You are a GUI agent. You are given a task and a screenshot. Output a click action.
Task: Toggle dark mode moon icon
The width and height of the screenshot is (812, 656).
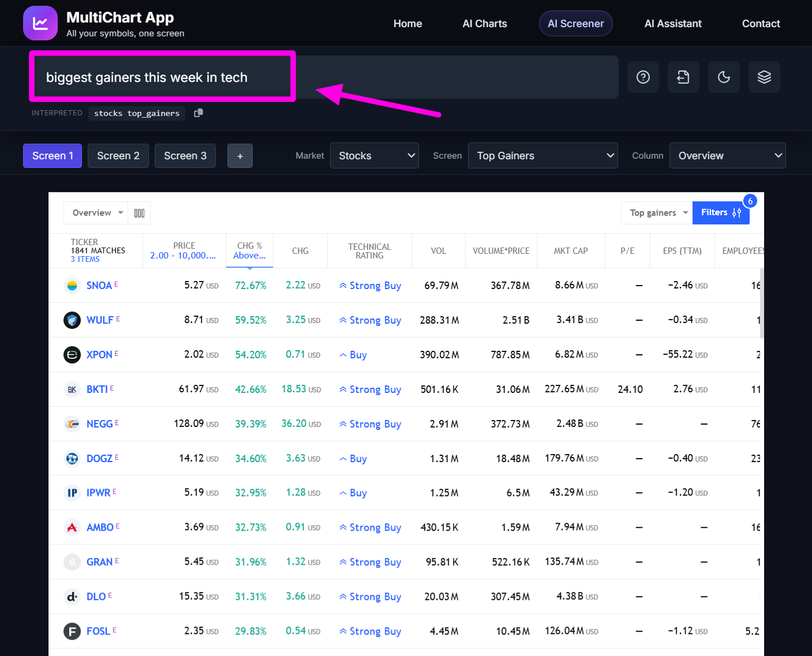pyautogui.click(x=724, y=77)
